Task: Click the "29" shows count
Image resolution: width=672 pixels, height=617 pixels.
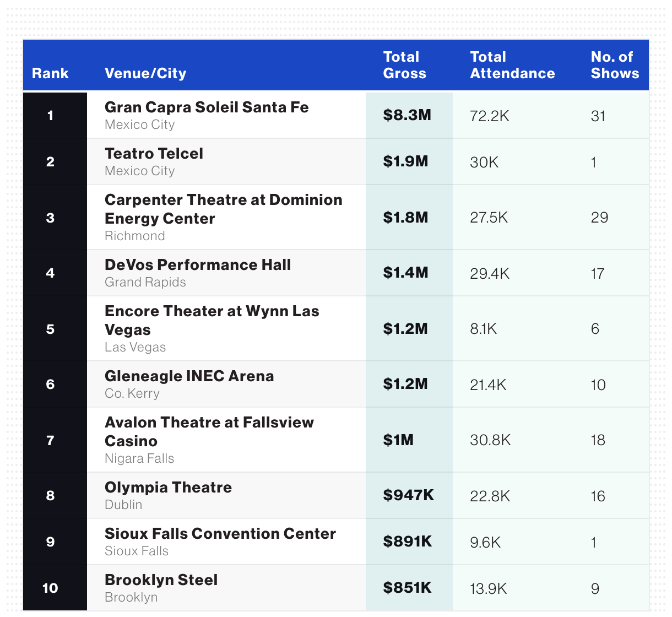Action: (599, 218)
